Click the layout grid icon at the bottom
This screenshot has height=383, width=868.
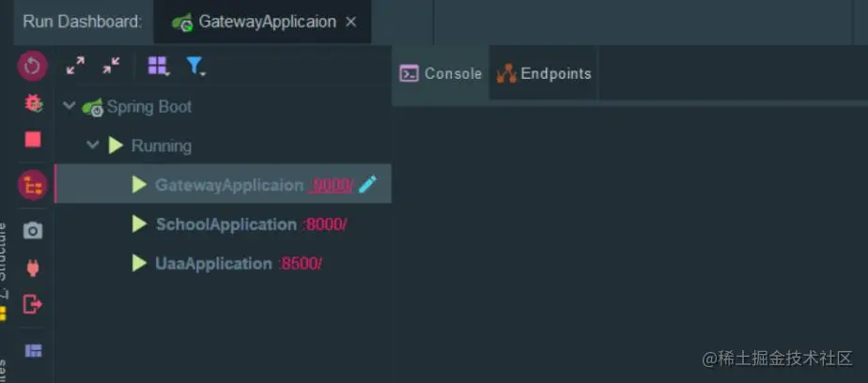33,350
